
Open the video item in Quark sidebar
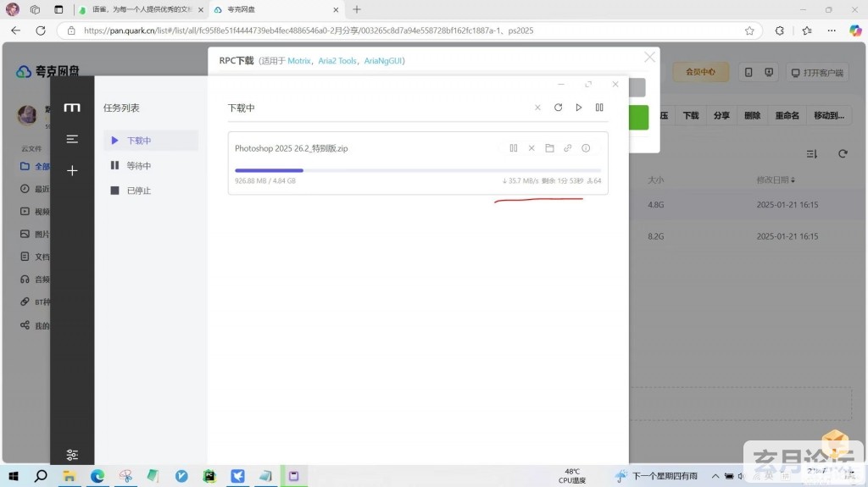(x=34, y=212)
